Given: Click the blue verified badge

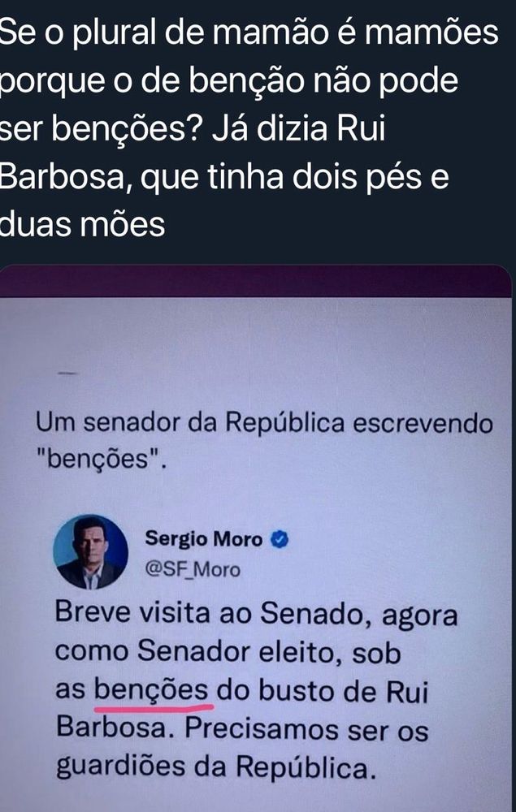Looking at the screenshot, I should tap(280, 541).
